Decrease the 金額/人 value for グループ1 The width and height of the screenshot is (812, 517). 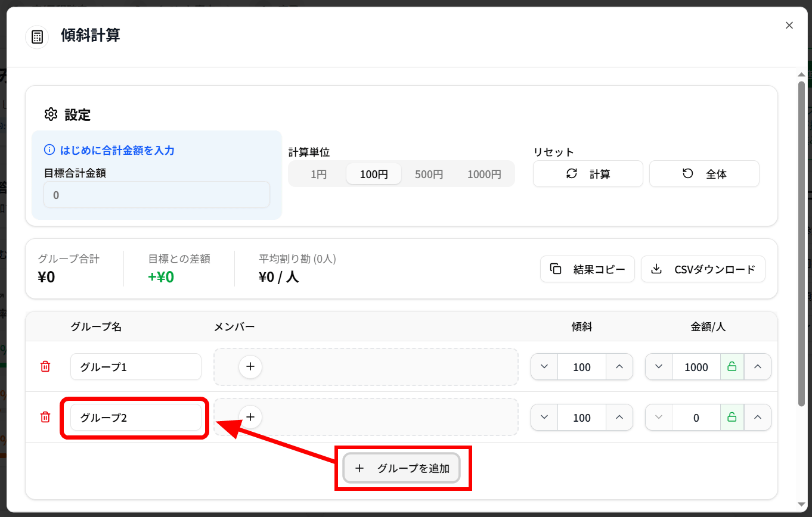(x=659, y=367)
